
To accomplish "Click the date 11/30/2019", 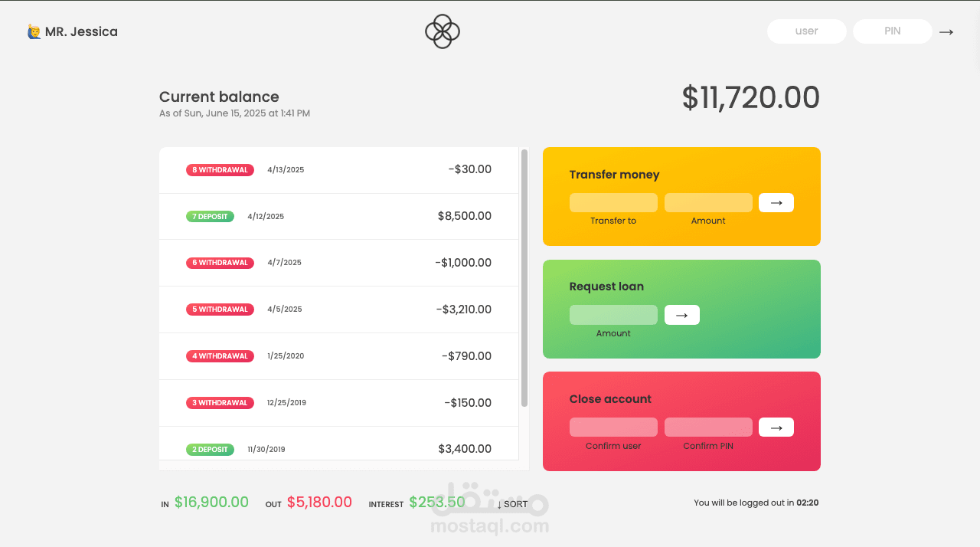I will [x=266, y=450].
